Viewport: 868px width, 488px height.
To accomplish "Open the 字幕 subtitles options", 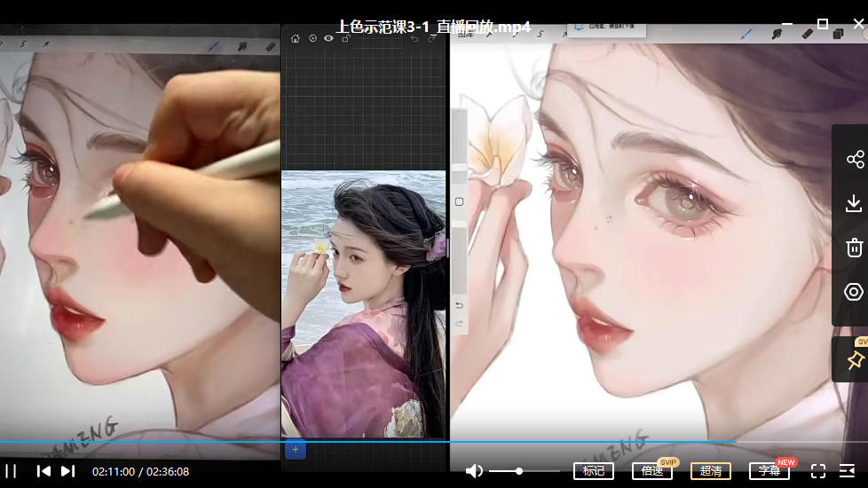I will pos(769,471).
